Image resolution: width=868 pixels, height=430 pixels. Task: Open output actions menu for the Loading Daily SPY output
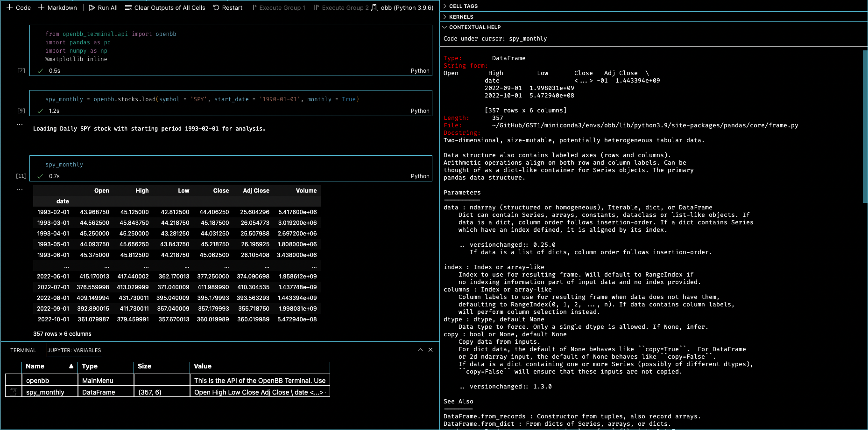20,125
